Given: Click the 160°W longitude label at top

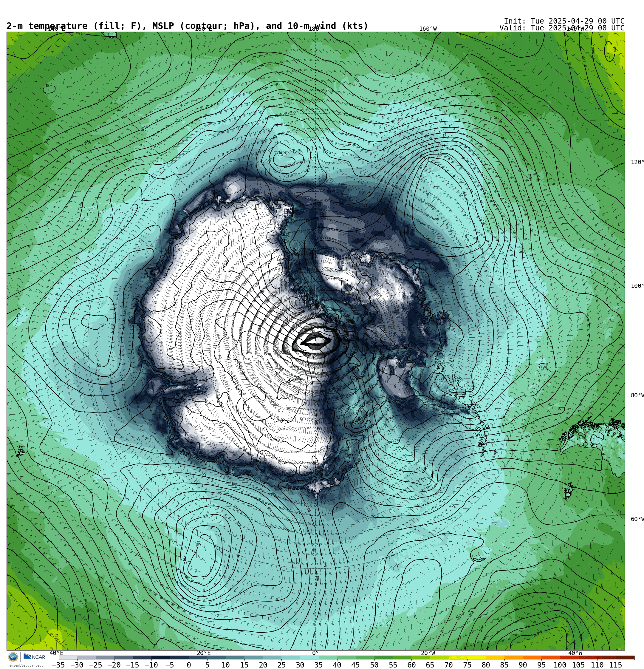Looking at the screenshot, I should [x=428, y=29].
